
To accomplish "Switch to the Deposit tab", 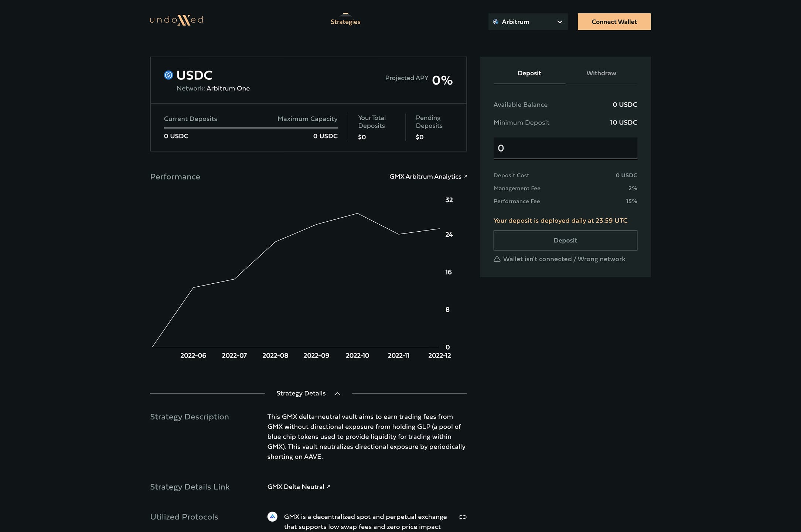I will (x=529, y=73).
